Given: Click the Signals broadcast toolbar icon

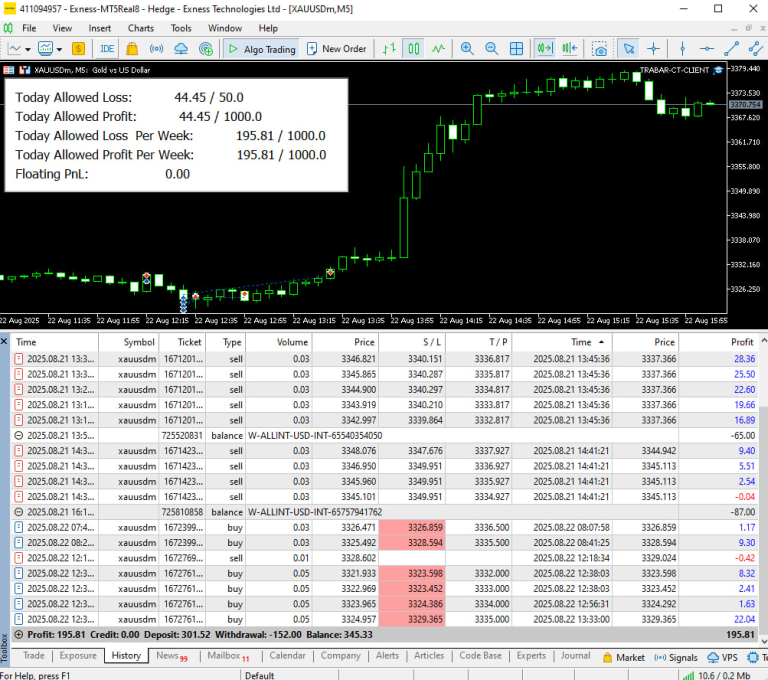Looking at the screenshot, I should [156, 49].
